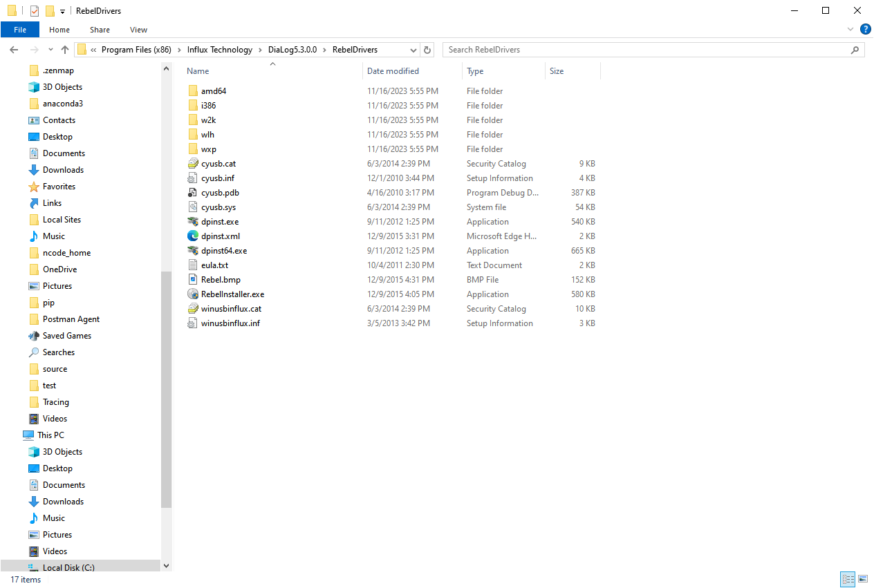This screenshot has height=588, width=874.
Task: Open Searches in navigation pane
Action: tap(59, 352)
